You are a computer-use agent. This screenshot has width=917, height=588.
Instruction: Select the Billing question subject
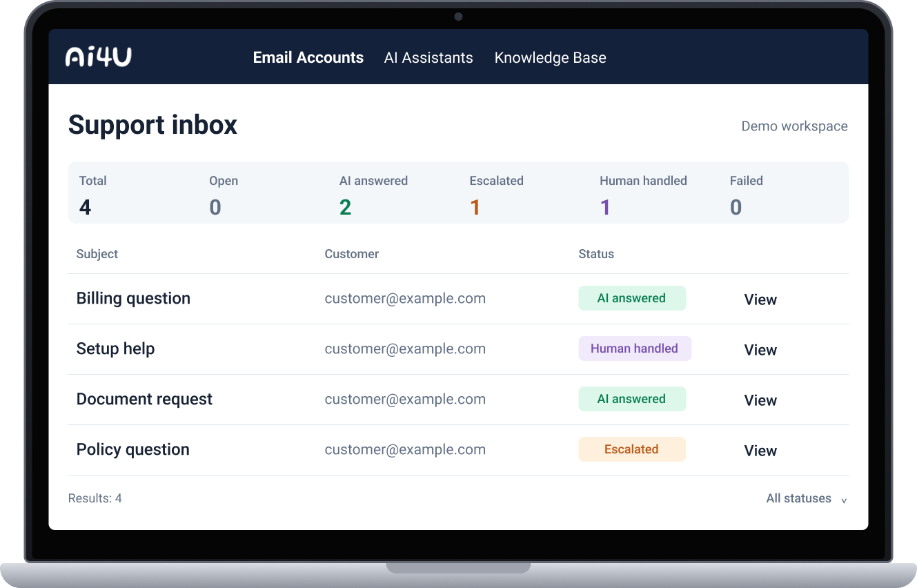[133, 298]
